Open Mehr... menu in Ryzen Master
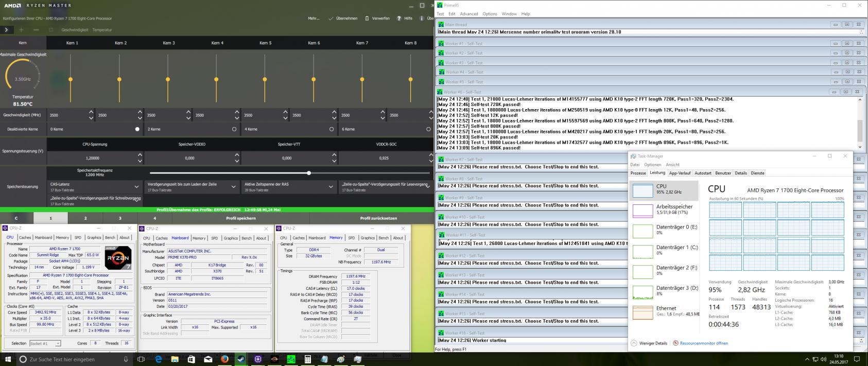Image resolution: width=868 pixels, height=366 pixels. [314, 18]
